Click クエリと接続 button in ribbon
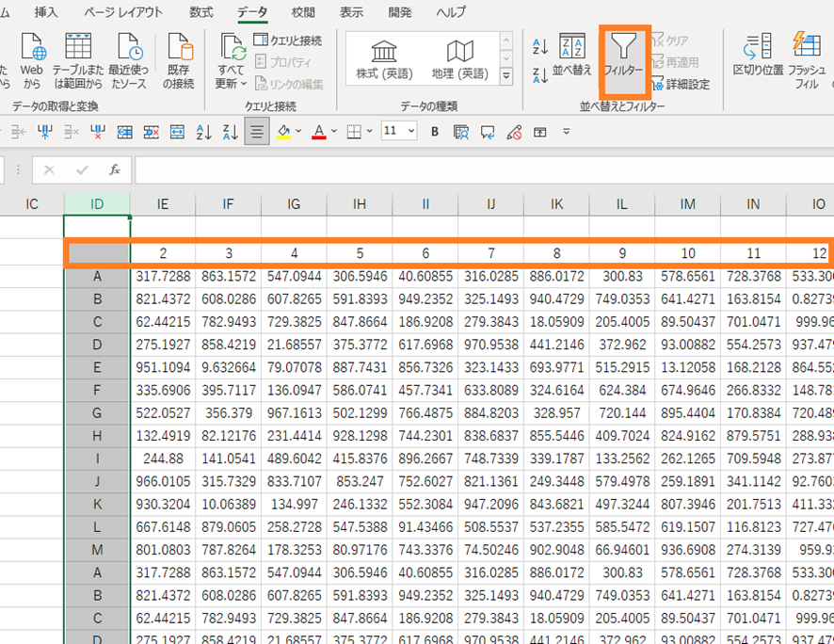Image resolution: width=834 pixels, height=644 pixels. [x=289, y=40]
